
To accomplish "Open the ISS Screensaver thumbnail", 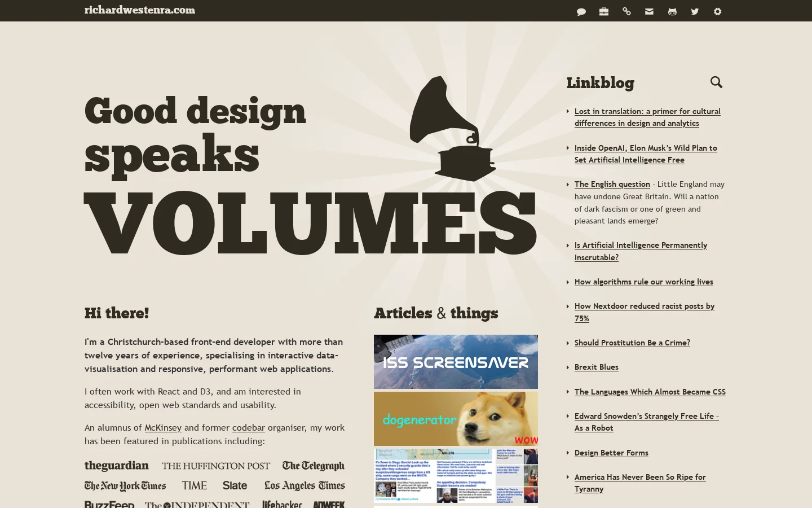I will tap(456, 362).
